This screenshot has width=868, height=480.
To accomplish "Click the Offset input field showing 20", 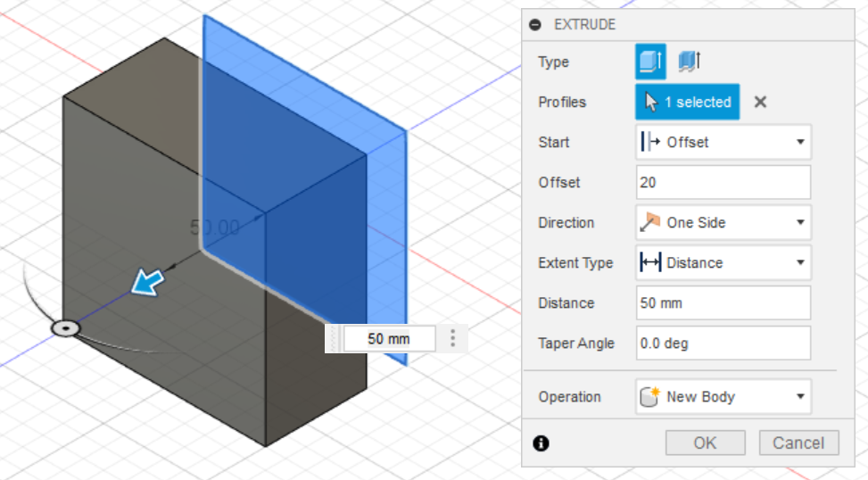I will [723, 182].
